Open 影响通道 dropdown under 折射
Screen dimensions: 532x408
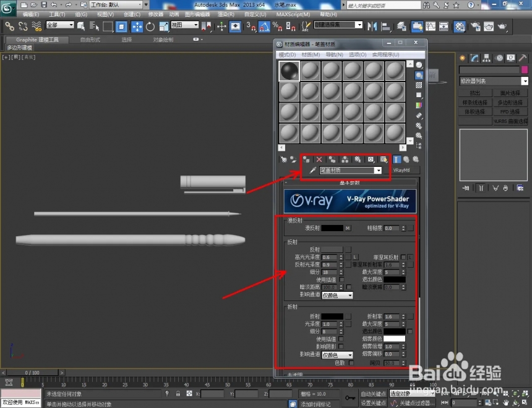click(x=338, y=355)
